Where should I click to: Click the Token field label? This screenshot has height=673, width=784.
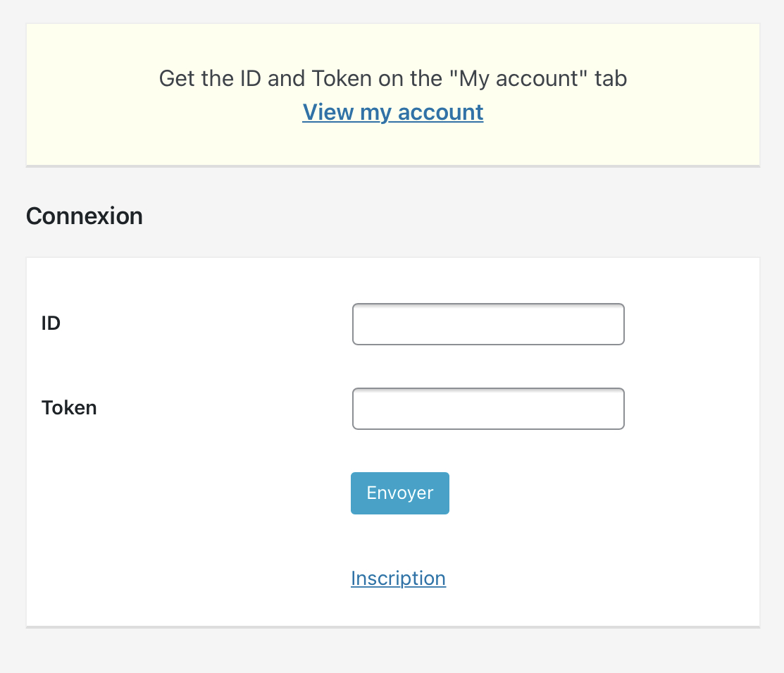[x=69, y=408]
